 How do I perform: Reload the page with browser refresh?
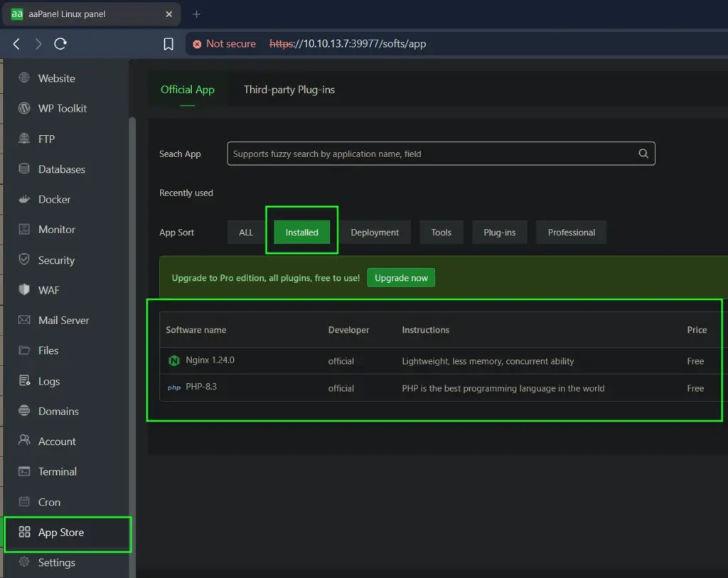tap(60, 43)
